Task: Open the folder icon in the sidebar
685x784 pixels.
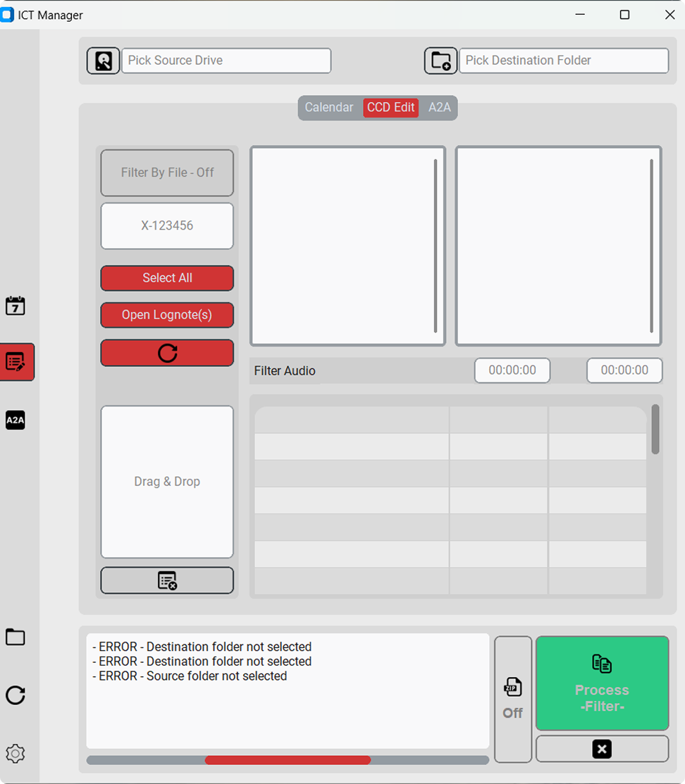Action: (x=16, y=637)
